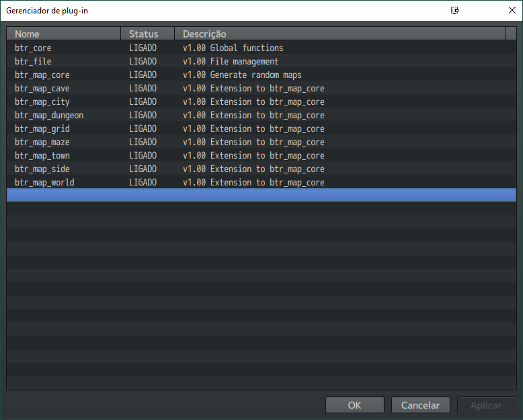Click LIGADO status of btr_file
Image resolution: width=523 pixels, height=420 pixels.
143,61
